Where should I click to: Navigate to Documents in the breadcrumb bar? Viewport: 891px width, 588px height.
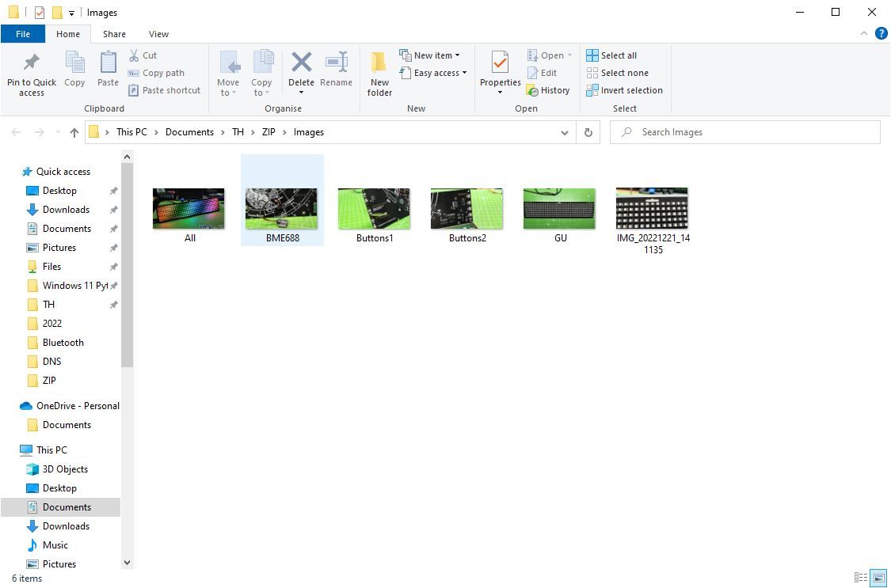click(189, 132)
